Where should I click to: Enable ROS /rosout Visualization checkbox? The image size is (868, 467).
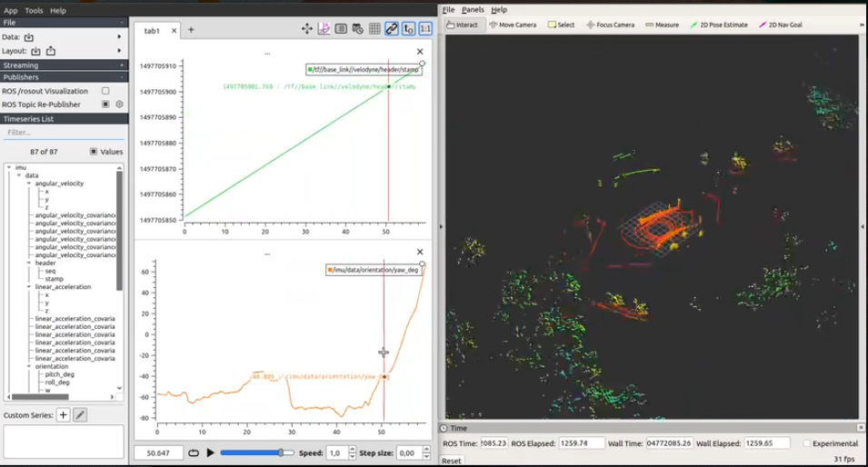(105, 91)
